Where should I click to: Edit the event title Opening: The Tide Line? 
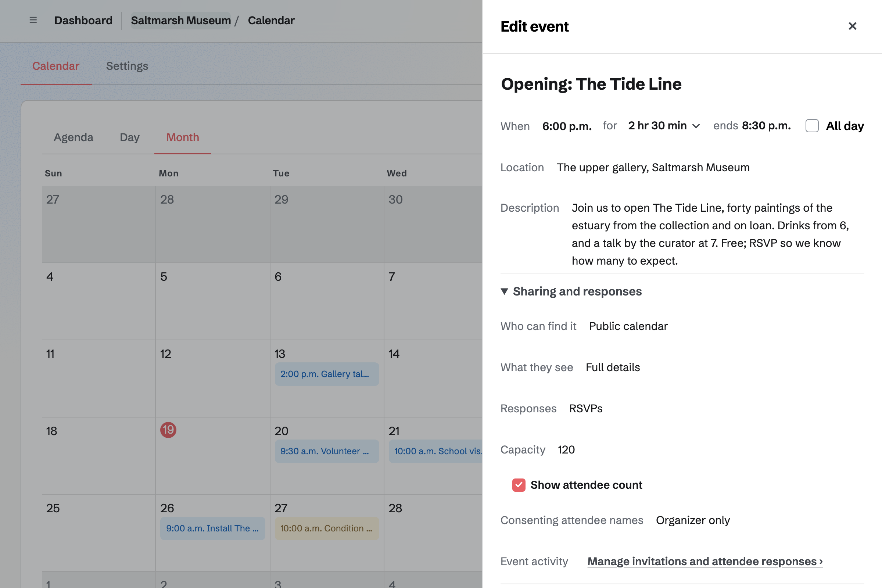tap(591, 84)
